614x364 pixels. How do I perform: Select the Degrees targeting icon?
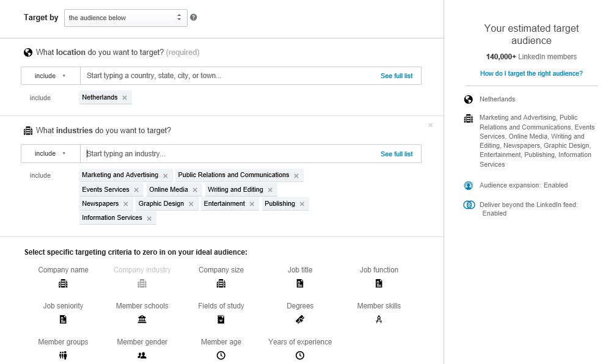coord(300,319)
